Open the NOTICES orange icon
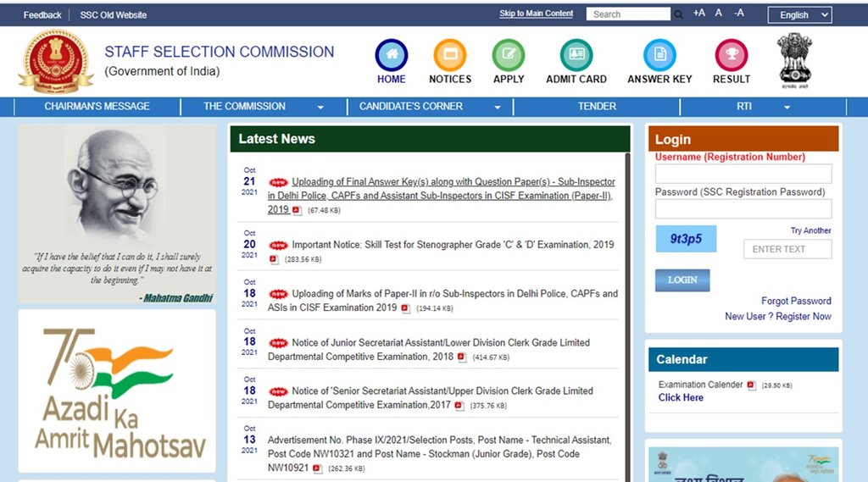 450,55
